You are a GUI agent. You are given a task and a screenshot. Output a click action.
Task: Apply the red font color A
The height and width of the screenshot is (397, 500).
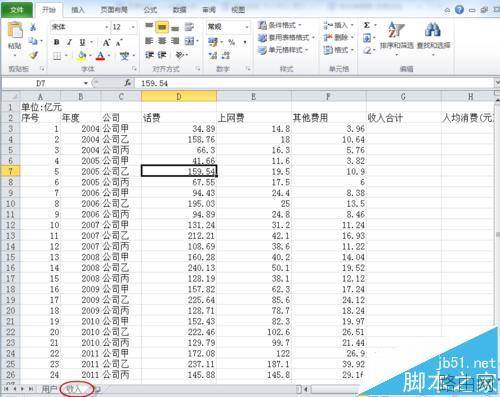coord(100,56)
